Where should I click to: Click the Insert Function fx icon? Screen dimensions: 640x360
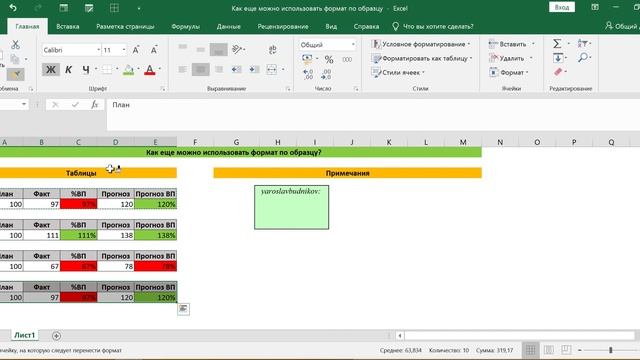94,104
